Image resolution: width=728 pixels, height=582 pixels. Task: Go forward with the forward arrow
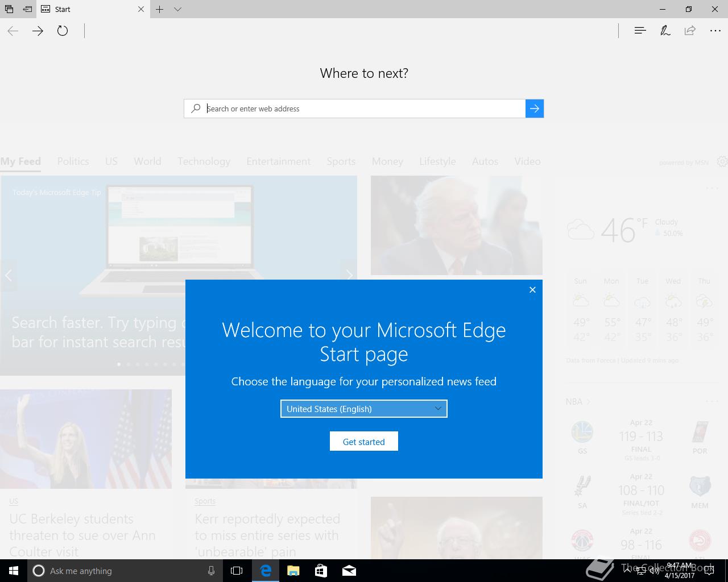(x=38, y=31)
